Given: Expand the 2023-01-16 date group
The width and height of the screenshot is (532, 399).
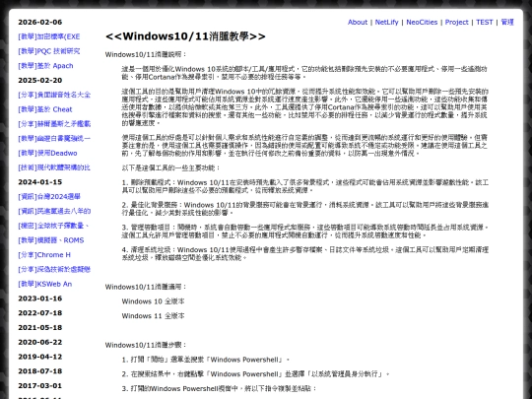Looking at the screenshot, I should [40, 299].
